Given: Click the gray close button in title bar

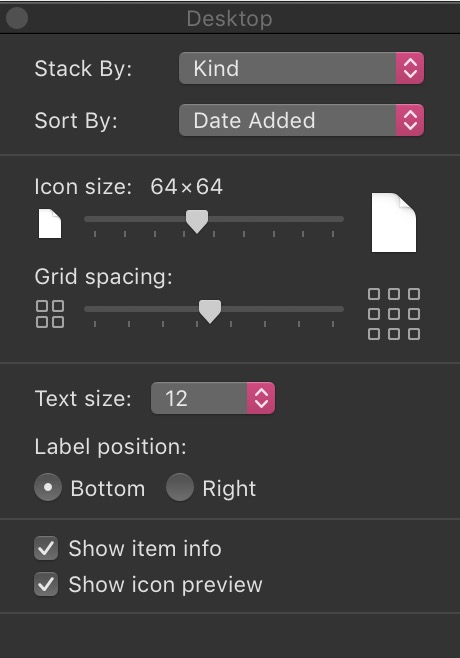Looking at the screenshot, I should (x=17, y=18).
